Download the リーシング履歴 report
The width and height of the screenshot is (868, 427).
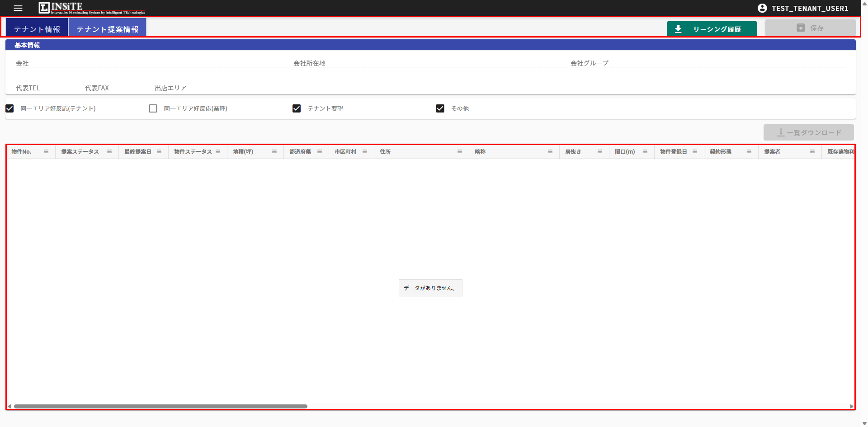tap(712, 29)
